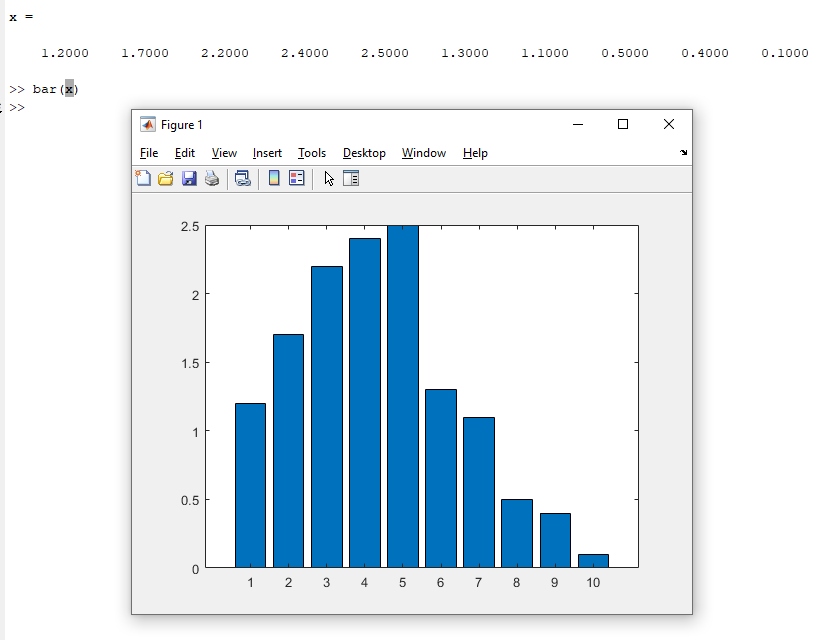The image size is (825, 640).
Task: Click the bar at x-axis position 6
Action: (441, 478)
